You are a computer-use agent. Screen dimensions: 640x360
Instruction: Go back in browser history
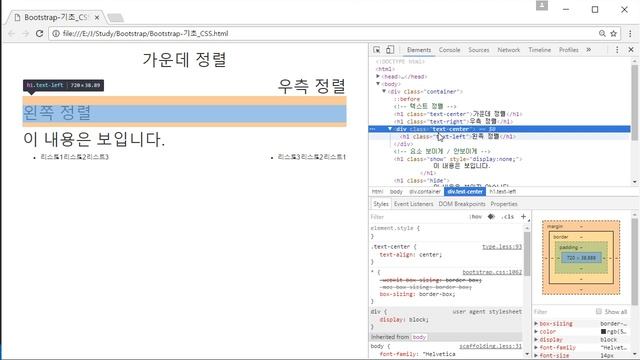coord(11,33)
